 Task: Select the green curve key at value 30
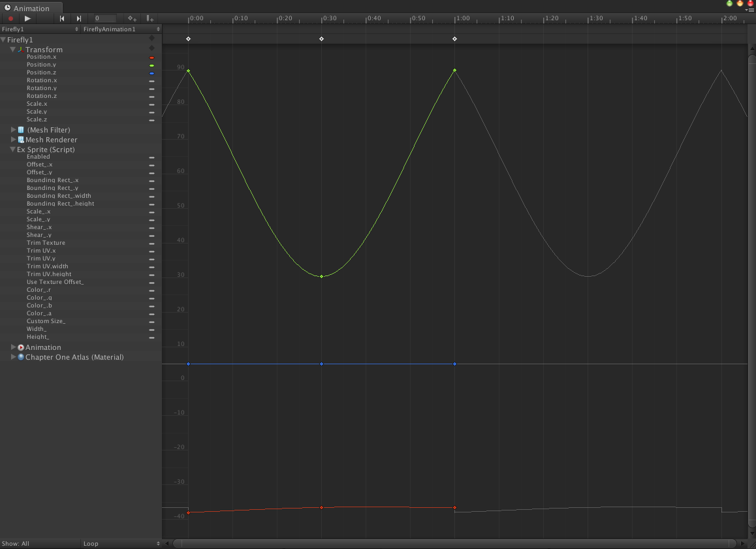click(x=322, y=276)
